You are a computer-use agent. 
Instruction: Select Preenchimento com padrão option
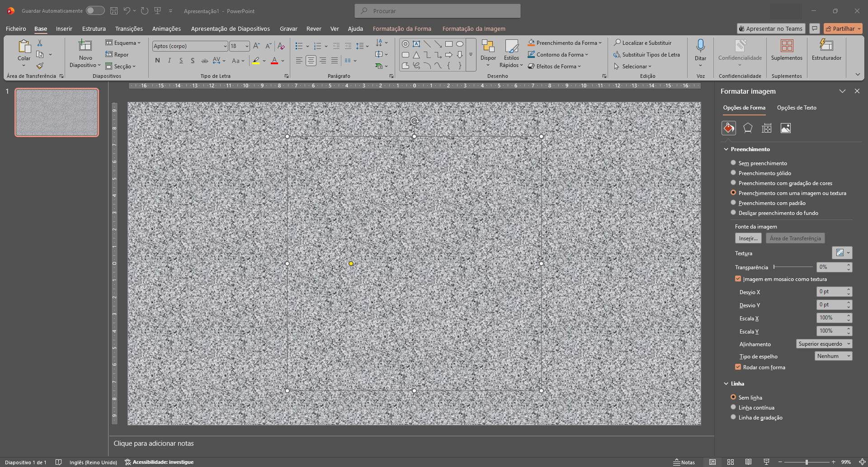[733, 203]
